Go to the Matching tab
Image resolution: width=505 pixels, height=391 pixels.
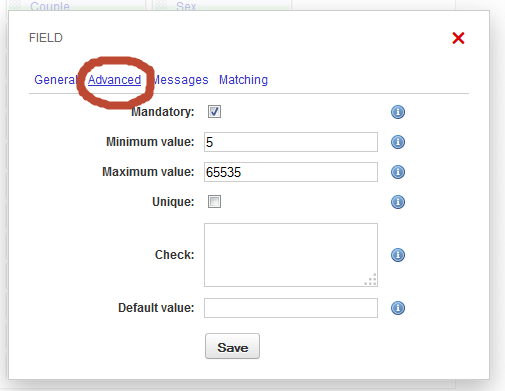(243, 80)
